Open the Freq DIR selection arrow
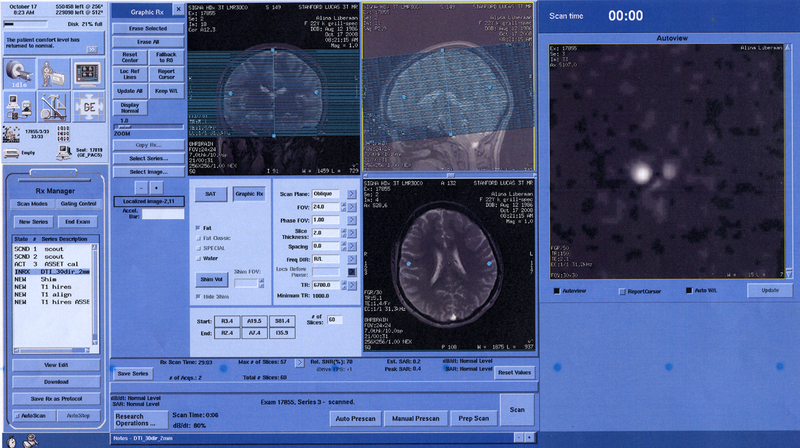 point(354,259)
